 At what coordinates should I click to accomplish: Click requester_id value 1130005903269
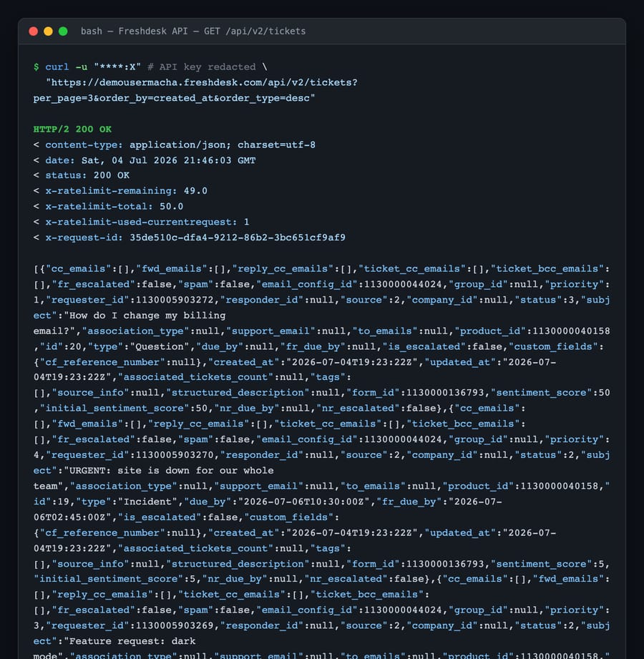(x=175, y=625)
